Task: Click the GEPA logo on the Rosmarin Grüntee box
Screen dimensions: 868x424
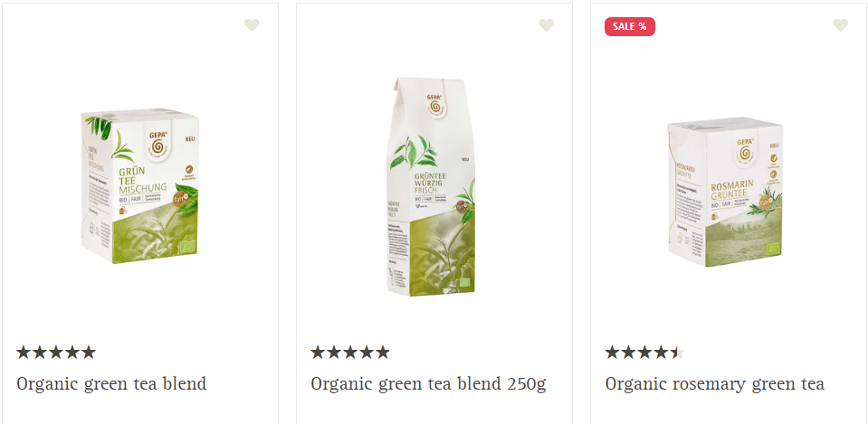Action: [x=745, y=148]
